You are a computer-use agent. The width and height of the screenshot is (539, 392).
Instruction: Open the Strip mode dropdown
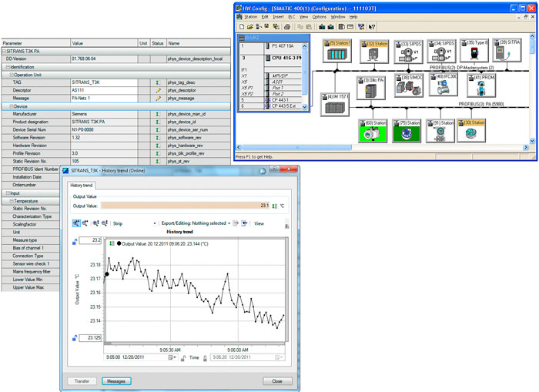(x=155, y=223)
